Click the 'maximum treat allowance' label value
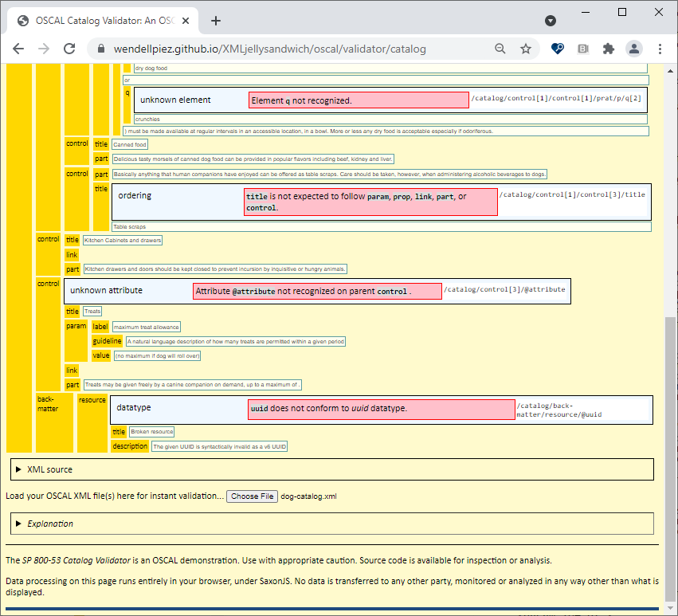This screenshot has width=678, height=616. pos(146,327)
